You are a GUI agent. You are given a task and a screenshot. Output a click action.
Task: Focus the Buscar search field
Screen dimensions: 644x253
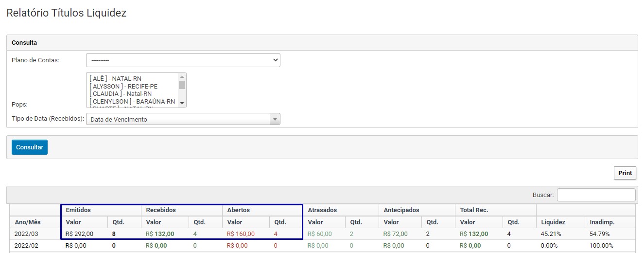(596, 195)
